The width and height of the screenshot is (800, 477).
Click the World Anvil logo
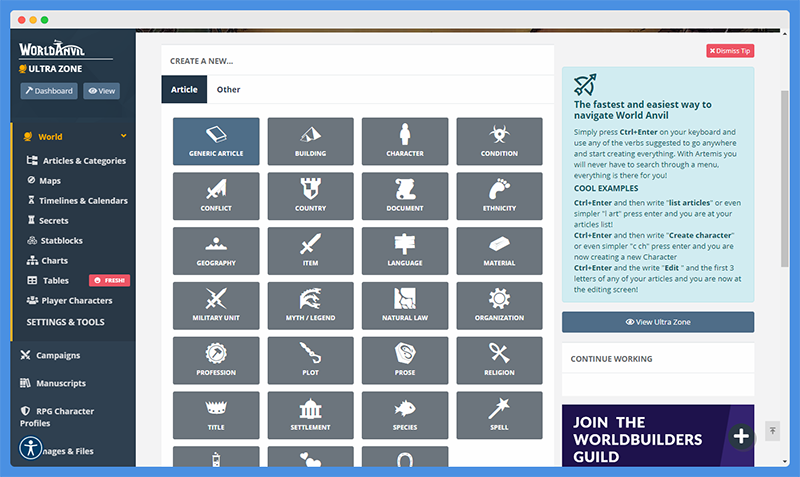click(52, 49)
